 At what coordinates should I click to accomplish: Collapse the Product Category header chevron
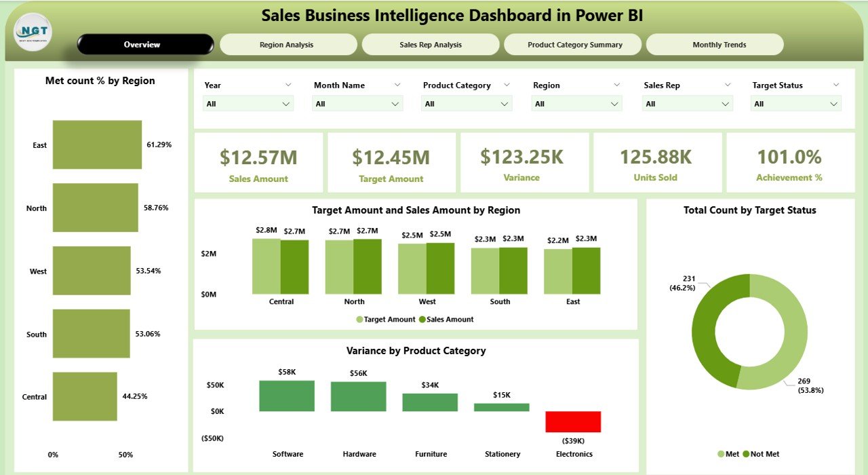(x=506, y=85)
